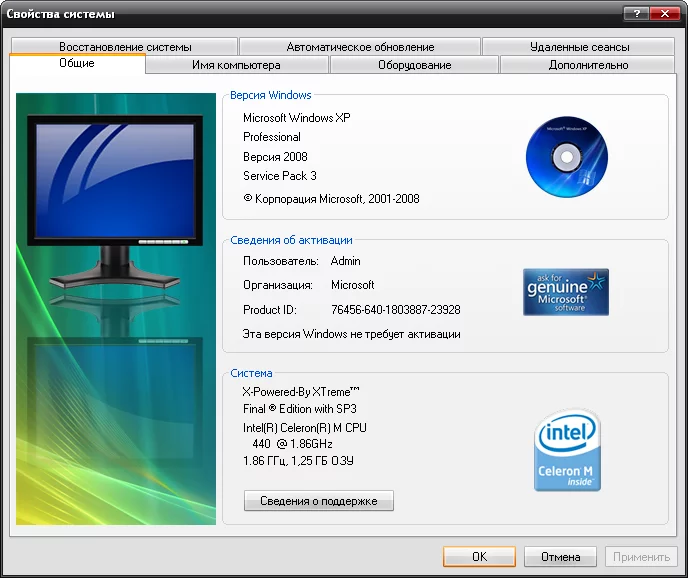The height and width of the screenshot is (578, 688).
Task: Click the Intel Celeron M logo
Action: point(567,450)
